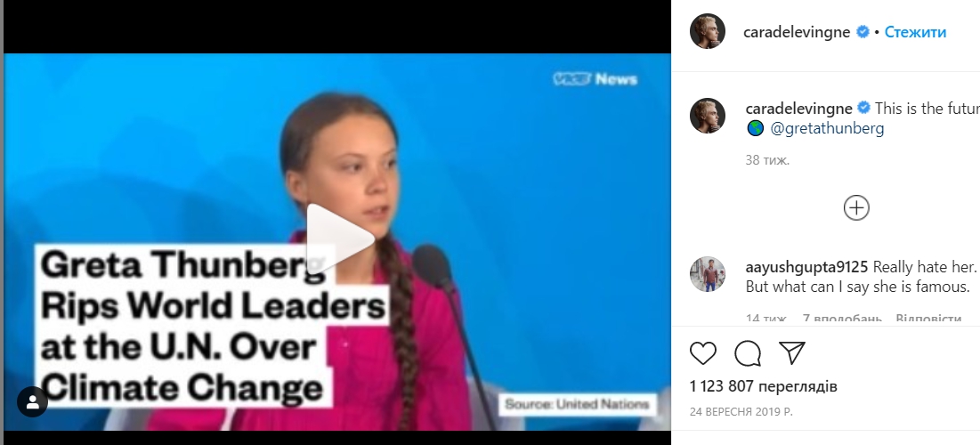The image size is (980, 445).
Task: Like the post with heart icon
Action: 702,353
